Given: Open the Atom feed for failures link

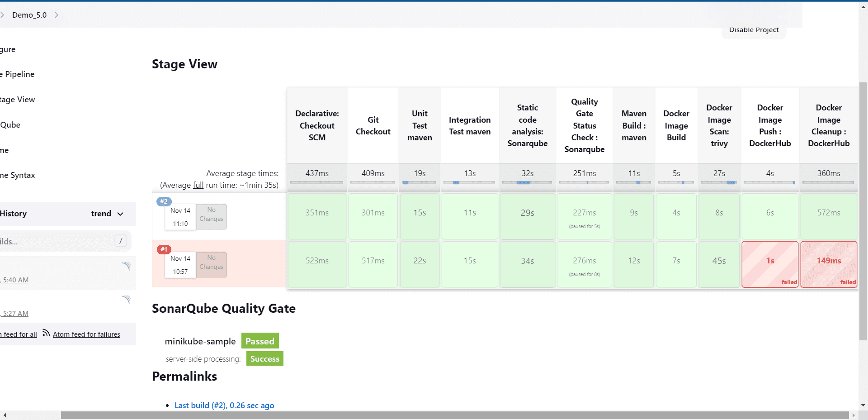Looking at the screenshot, I should [x=86, y=334].
